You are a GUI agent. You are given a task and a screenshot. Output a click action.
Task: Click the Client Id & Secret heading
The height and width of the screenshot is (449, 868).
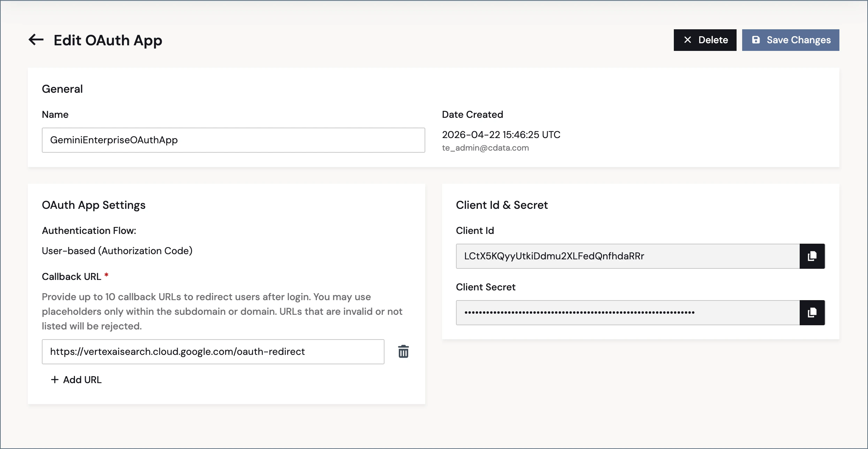tap(502, 205)
